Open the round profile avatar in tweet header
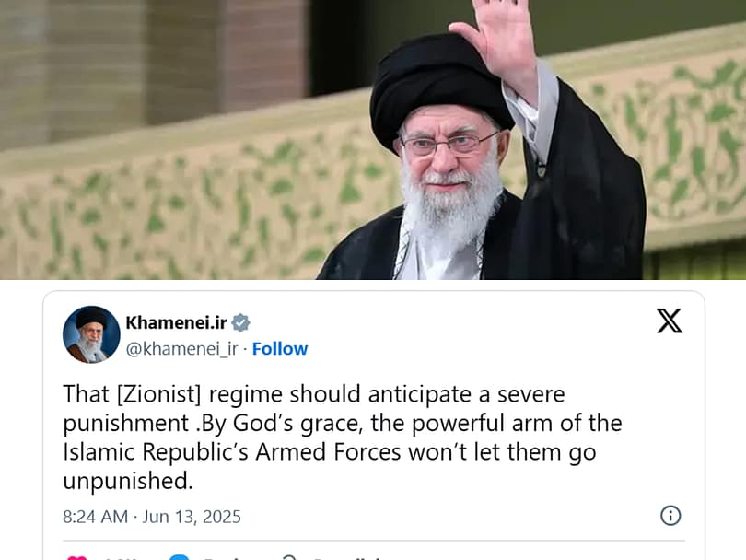This screenshot has width=746, height=560. [x=91, y=334]
